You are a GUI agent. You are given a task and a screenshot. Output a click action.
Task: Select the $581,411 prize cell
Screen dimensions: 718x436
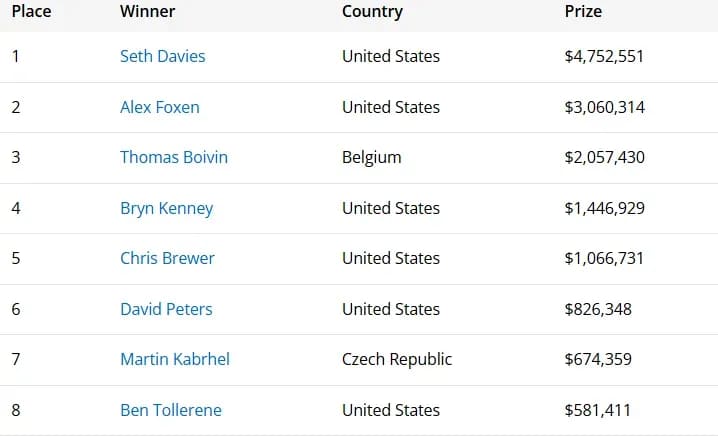[x=598, y=410]
